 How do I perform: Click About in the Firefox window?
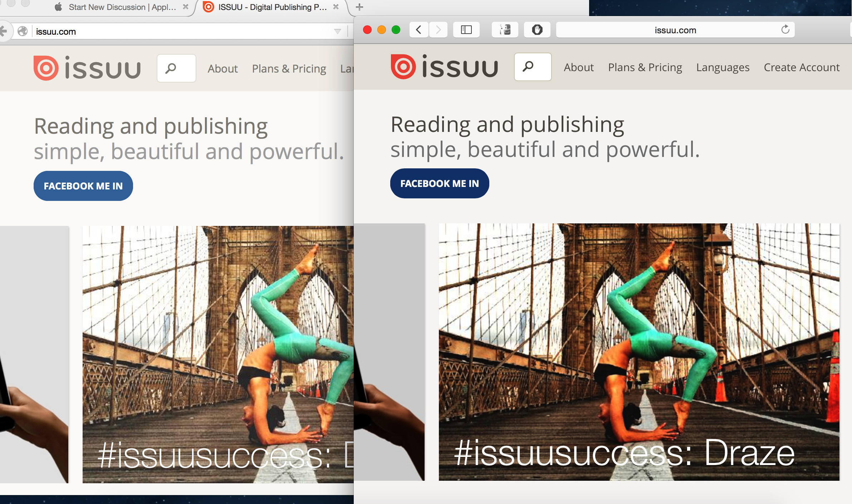pos(222,69)
